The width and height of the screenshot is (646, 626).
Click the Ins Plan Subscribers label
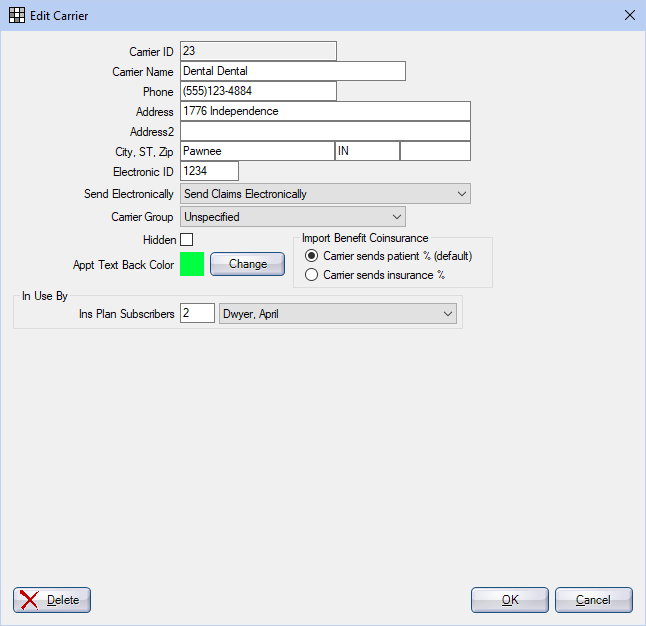pyautogui.click(x=126, y=314)
